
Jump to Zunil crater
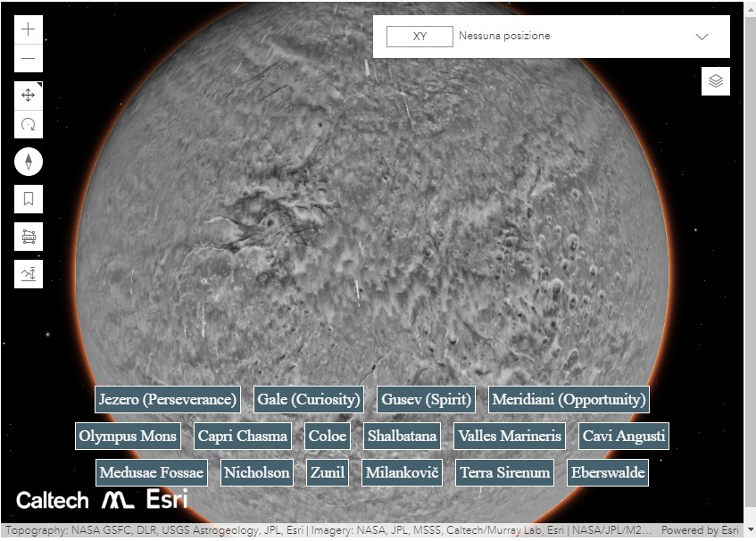pos(328,472)
